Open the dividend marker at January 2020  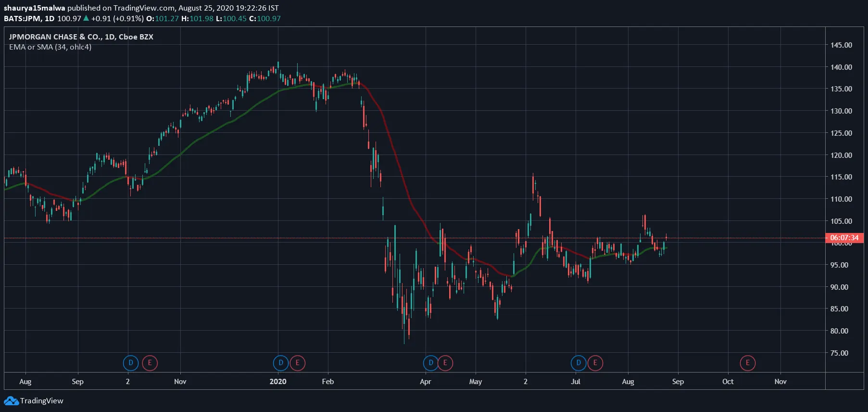(x=281, y=363)
